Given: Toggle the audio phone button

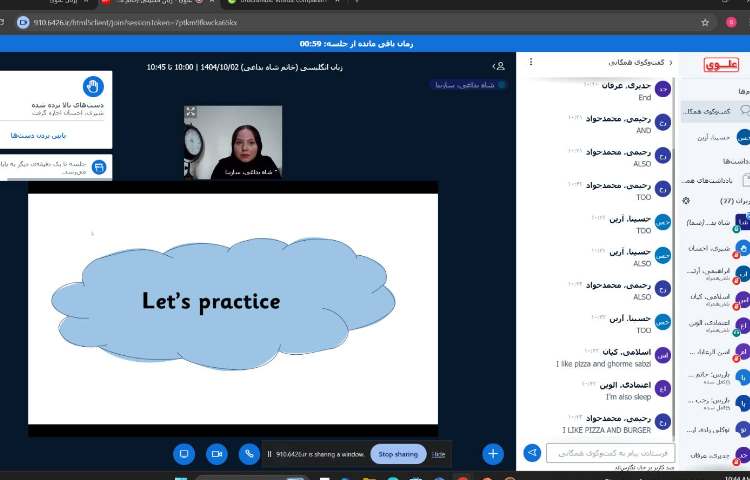Looking at the screenshot, I should click(x=248, y=454).
